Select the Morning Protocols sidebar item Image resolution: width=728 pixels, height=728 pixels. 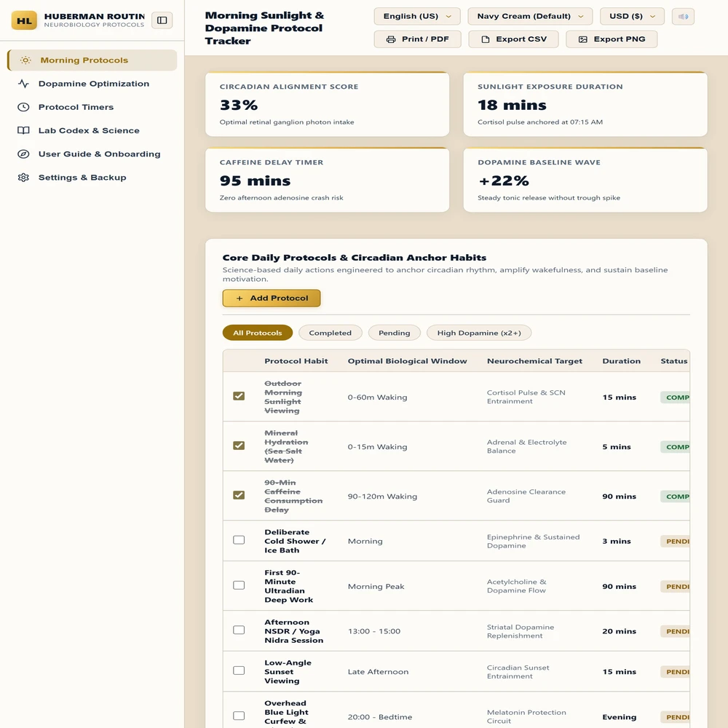coord(92,60)
